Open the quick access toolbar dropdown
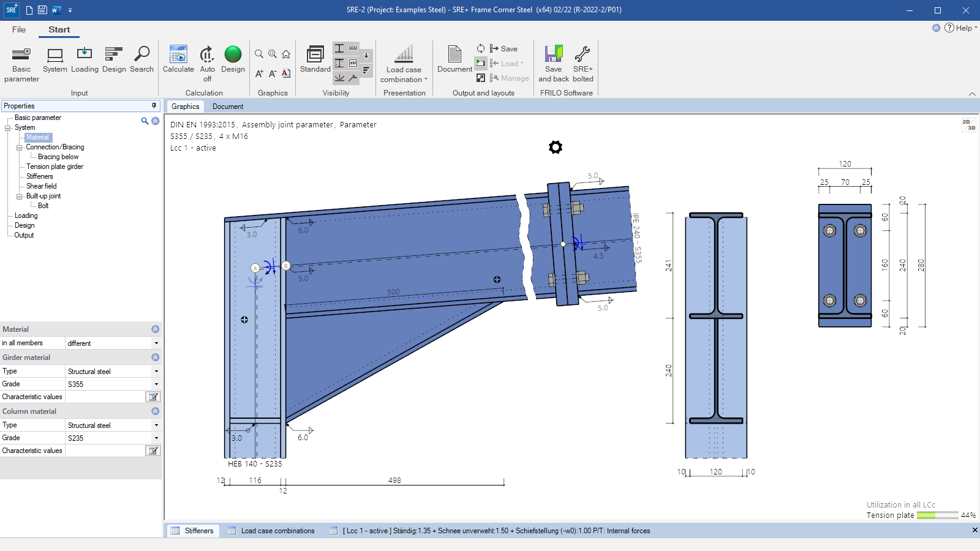980x551 pixels. (x=70, y=10)
